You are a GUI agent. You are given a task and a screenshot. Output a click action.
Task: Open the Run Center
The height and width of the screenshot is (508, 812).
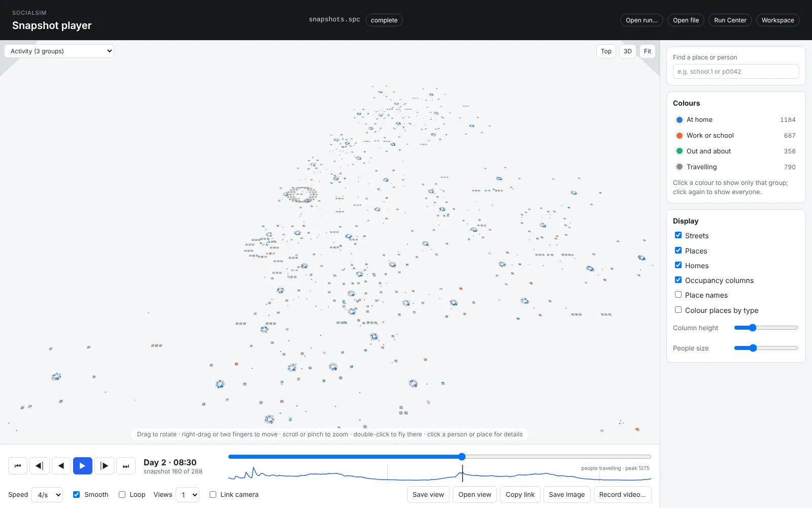(730, 20)
